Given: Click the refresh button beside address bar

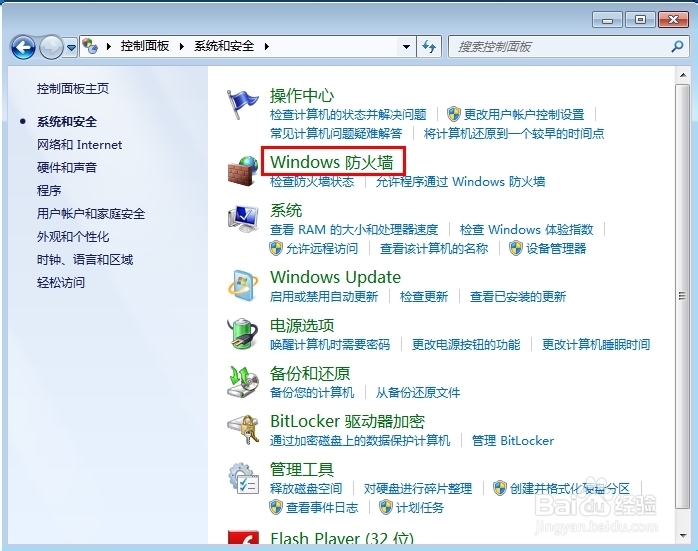Looking at the screenshot, I should tap(429, 46).
